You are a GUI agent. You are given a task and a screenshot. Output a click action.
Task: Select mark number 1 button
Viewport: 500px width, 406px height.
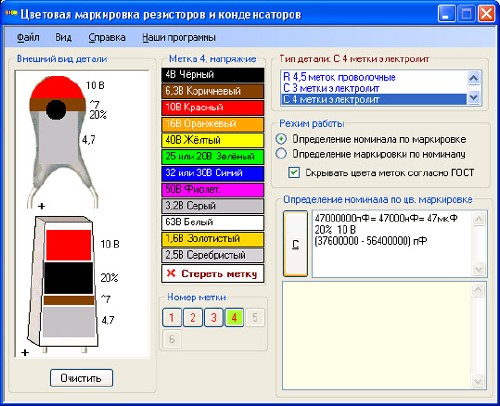172,317
